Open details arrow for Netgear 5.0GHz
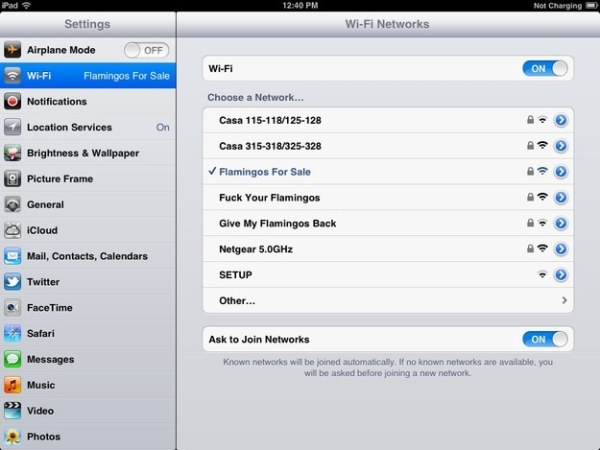600x450 pixels. pyautogui.click(x=561, y=249)
